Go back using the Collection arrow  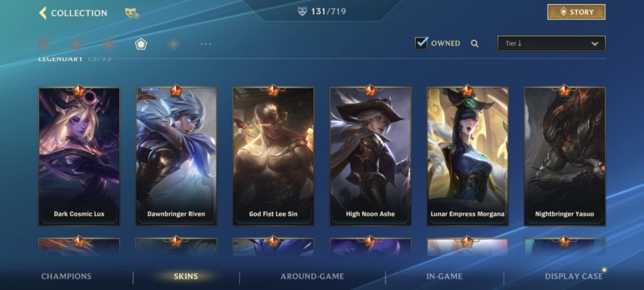click(x=43, y=13)
